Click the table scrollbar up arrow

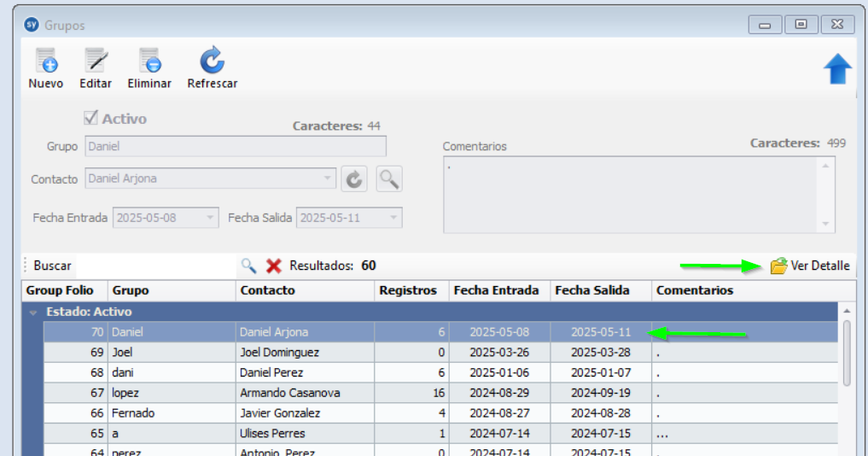pyautogui.click(x=847, y=311)
